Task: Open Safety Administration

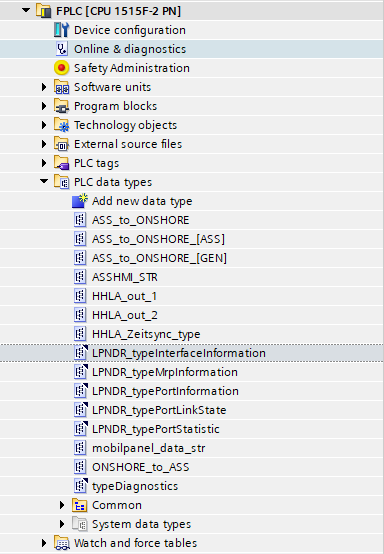Action: [132, 68]
